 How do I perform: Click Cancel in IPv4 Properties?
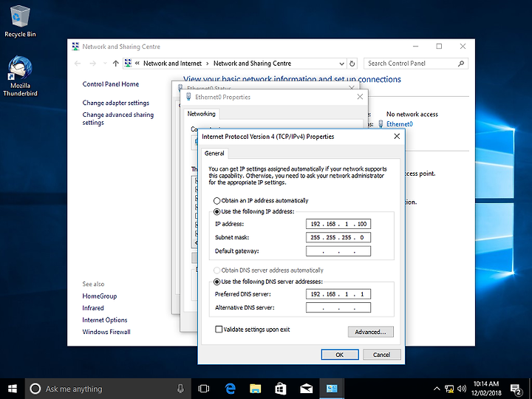(382, 355)
